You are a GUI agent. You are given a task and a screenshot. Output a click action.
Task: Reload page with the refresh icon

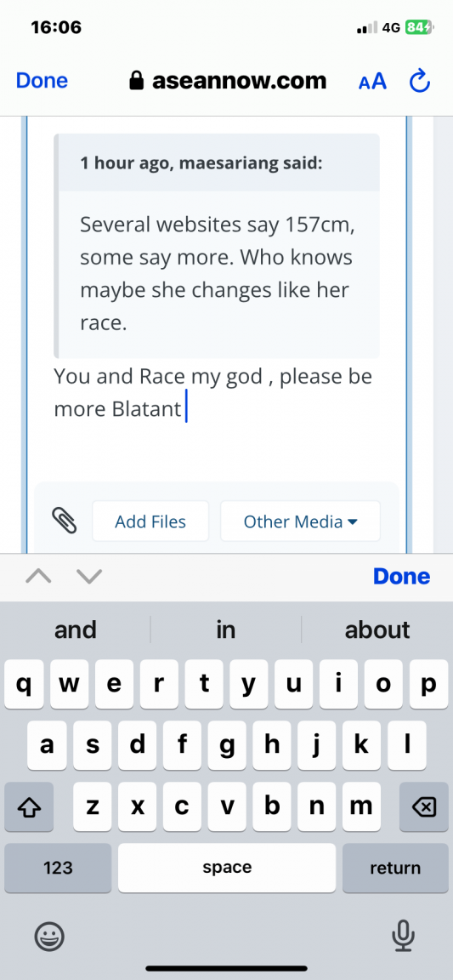420,82
